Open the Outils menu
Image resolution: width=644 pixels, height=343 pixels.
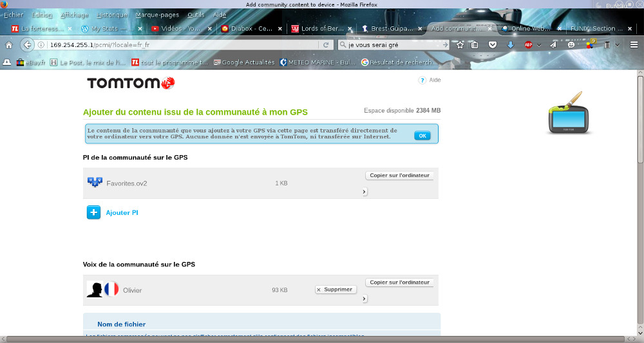[x=196, y=15]
